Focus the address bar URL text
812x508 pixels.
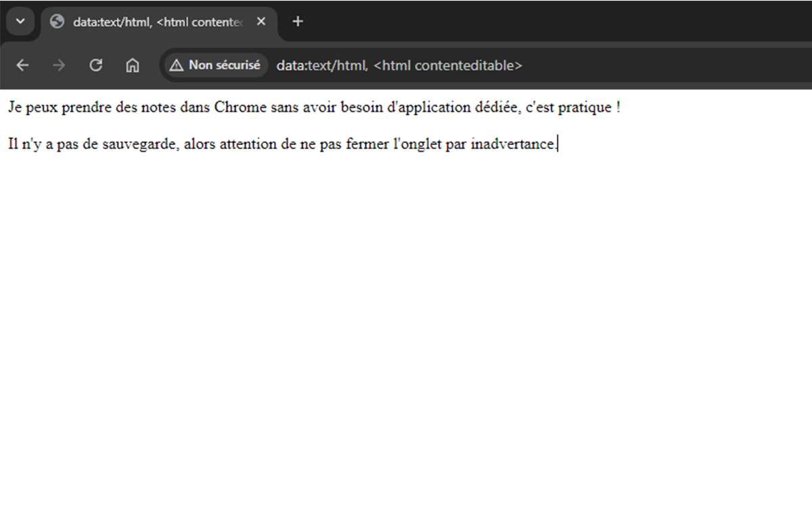399,65
